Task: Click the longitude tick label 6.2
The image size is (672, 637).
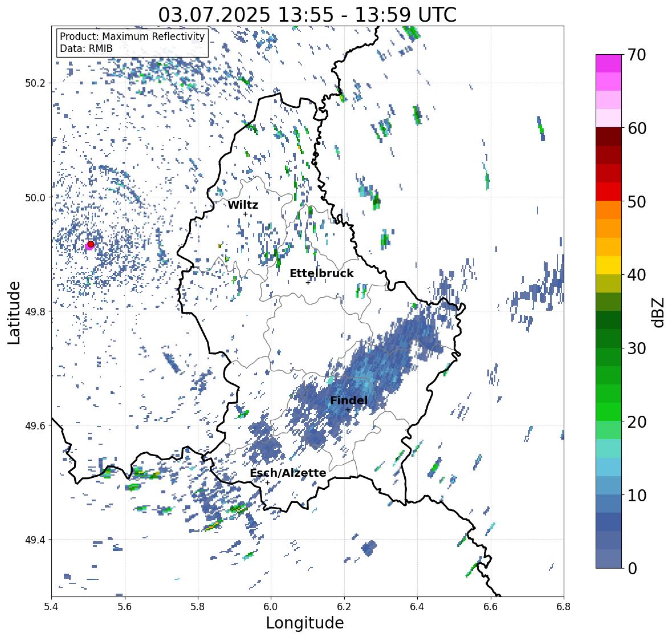Action: 344,607
